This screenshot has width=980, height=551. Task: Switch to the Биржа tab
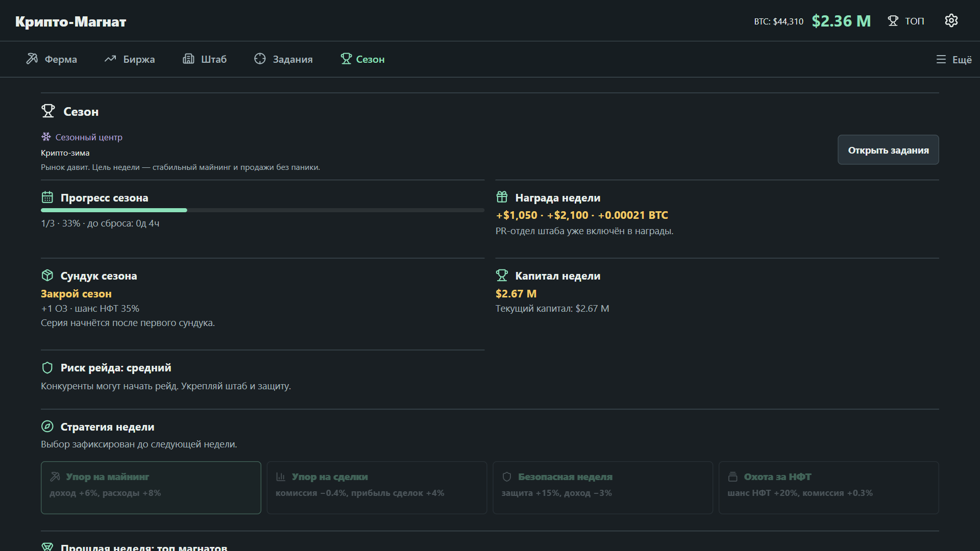[x=130, y=59]
